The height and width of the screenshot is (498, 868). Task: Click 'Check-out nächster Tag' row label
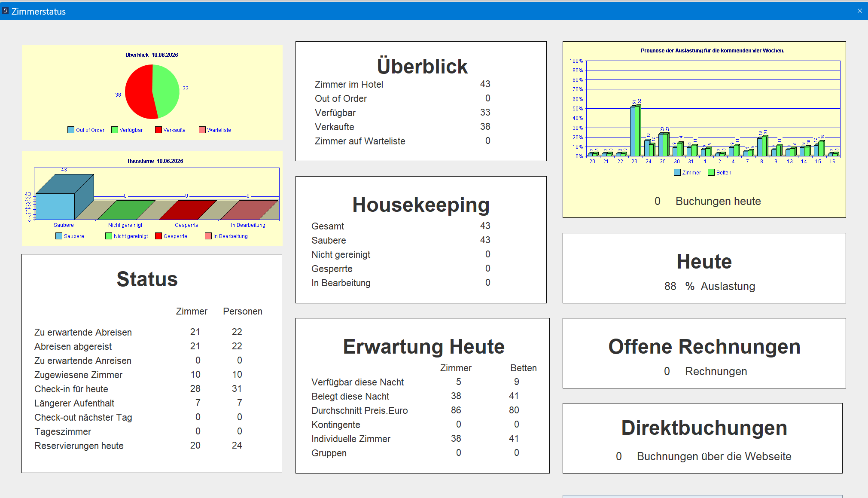tap(83, 417)
